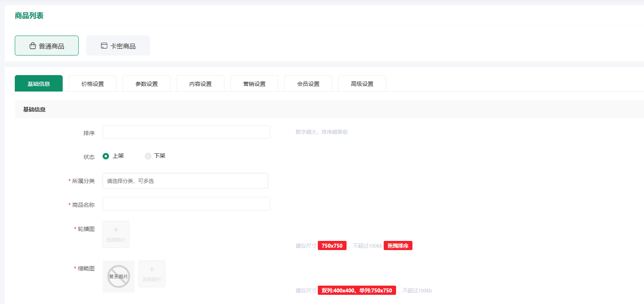Select the 上架 radio option
Viewport: 644px width, 304px height.
click(x=106, y=156)
